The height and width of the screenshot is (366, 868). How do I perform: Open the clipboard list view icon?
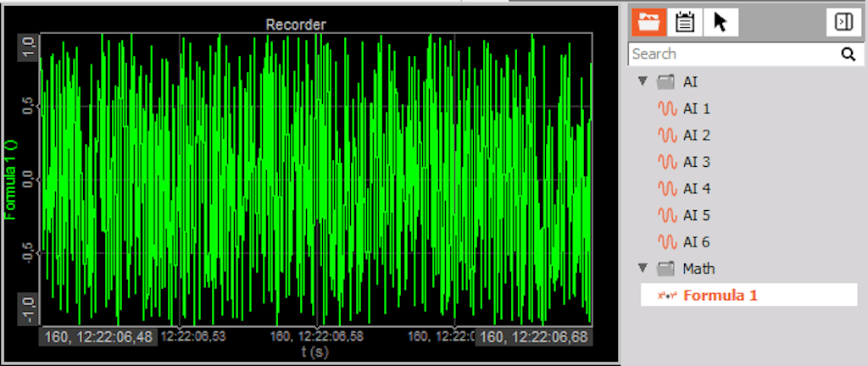tap(685, 23)
